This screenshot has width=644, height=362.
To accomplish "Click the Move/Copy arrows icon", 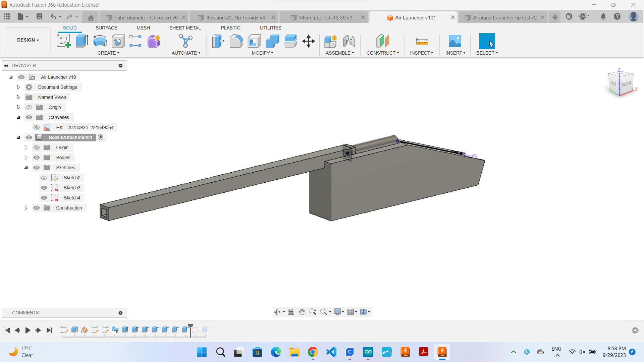I will point(308,41).
